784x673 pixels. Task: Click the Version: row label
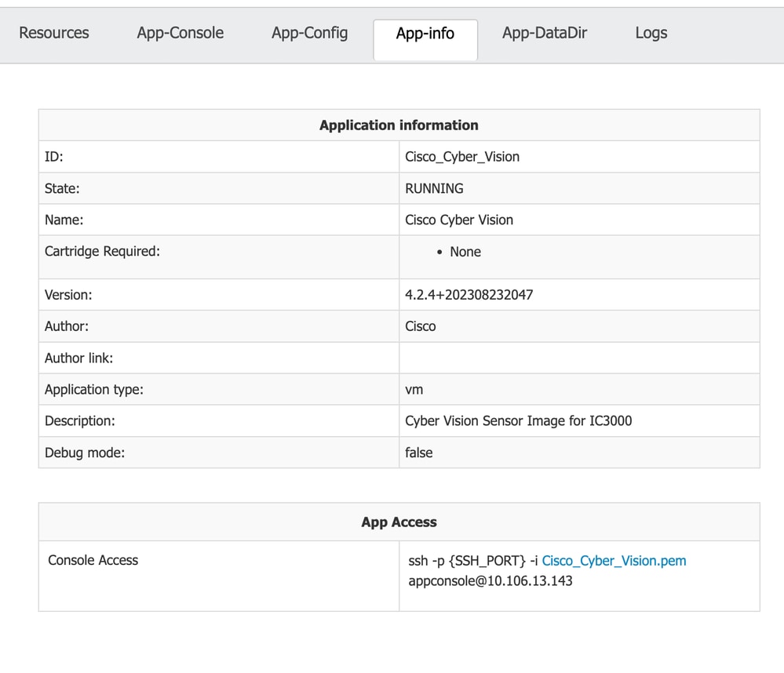pos(68,295)
